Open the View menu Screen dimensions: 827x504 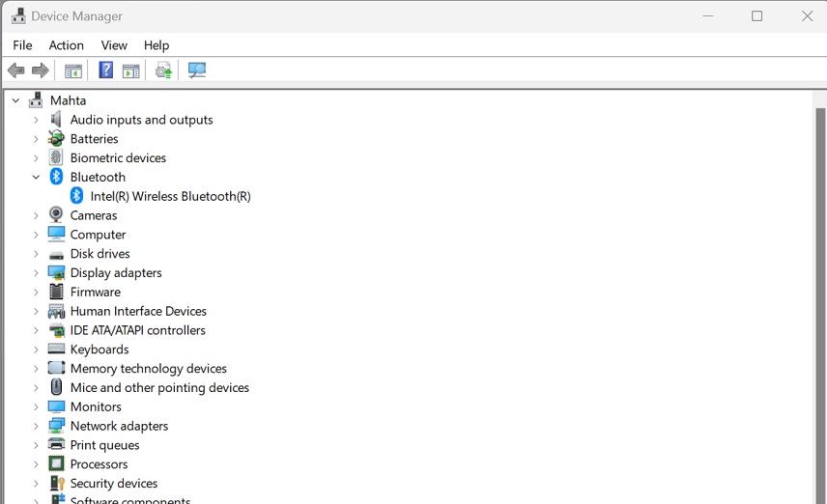(114, 45)
